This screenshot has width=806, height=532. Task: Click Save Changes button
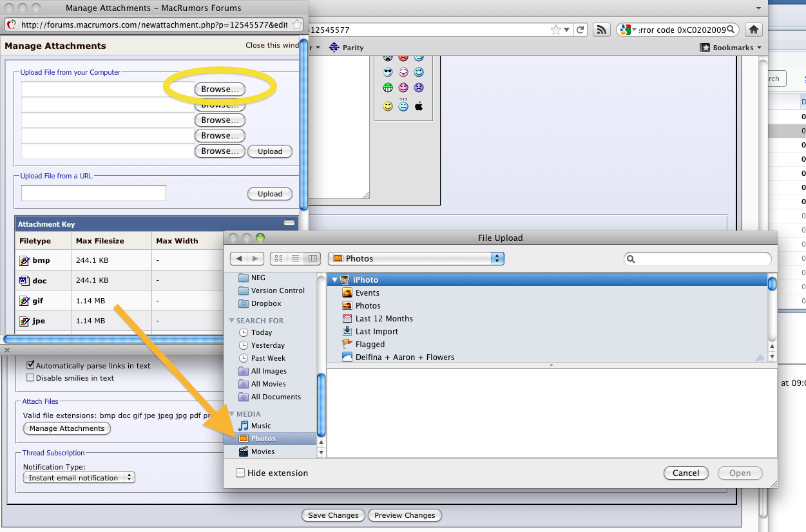(x=333, y=515)
